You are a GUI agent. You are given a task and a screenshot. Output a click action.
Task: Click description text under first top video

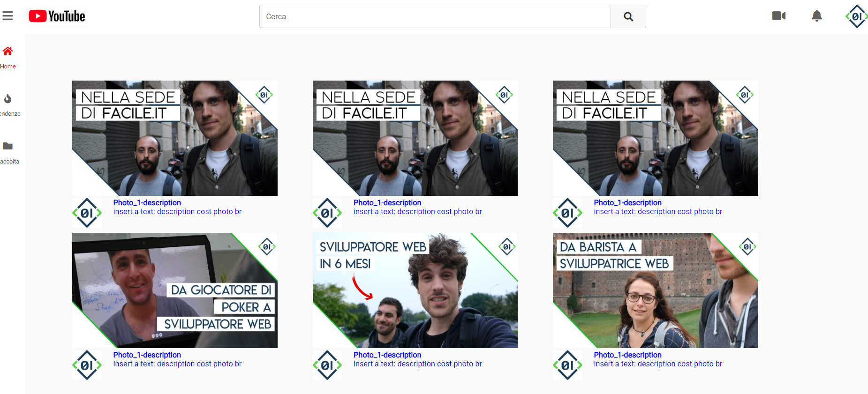pos(177,212)
